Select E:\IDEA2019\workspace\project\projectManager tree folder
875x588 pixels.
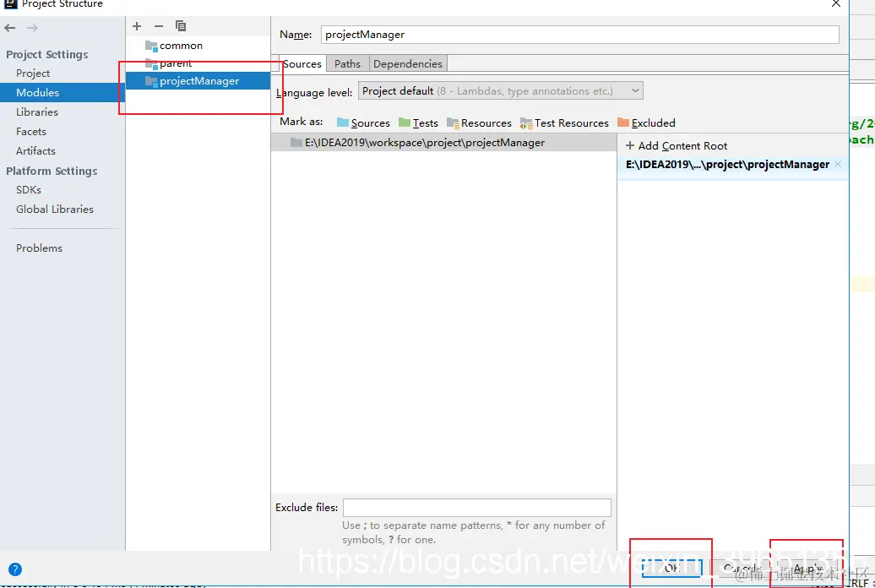point(443,143)
